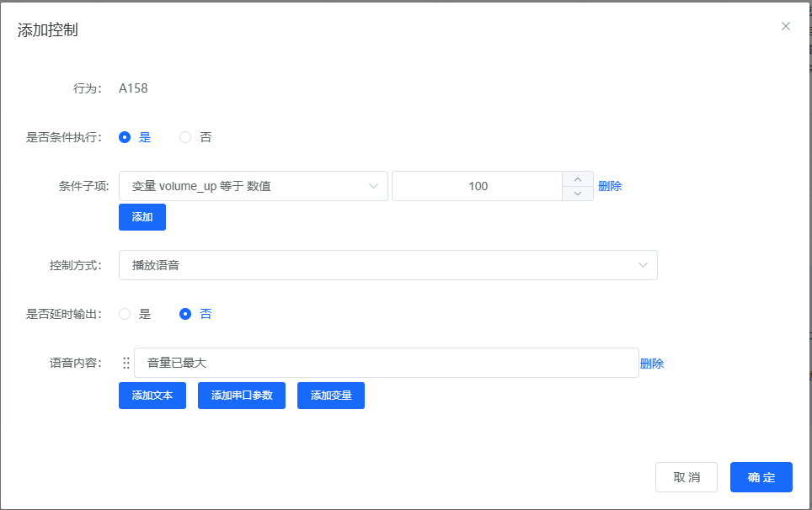Screen dimensions: 812x510
Task: Open the condition sub-item selector
Action: [253, 185]
